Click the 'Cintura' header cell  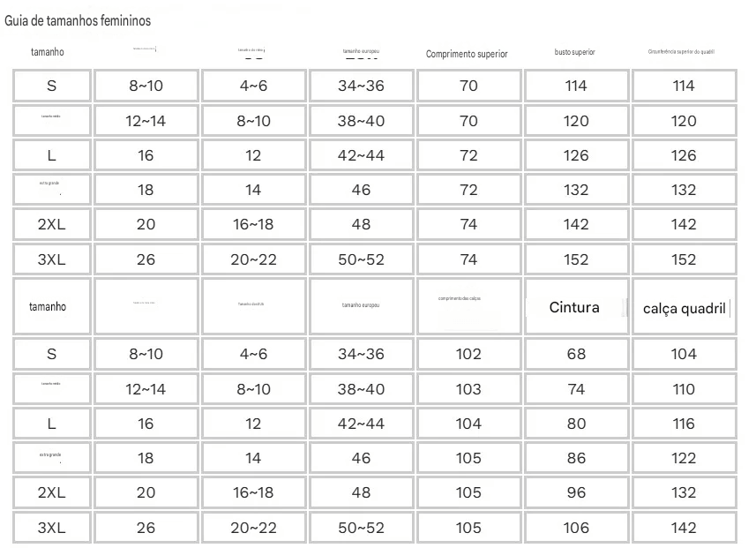point(577,307)
